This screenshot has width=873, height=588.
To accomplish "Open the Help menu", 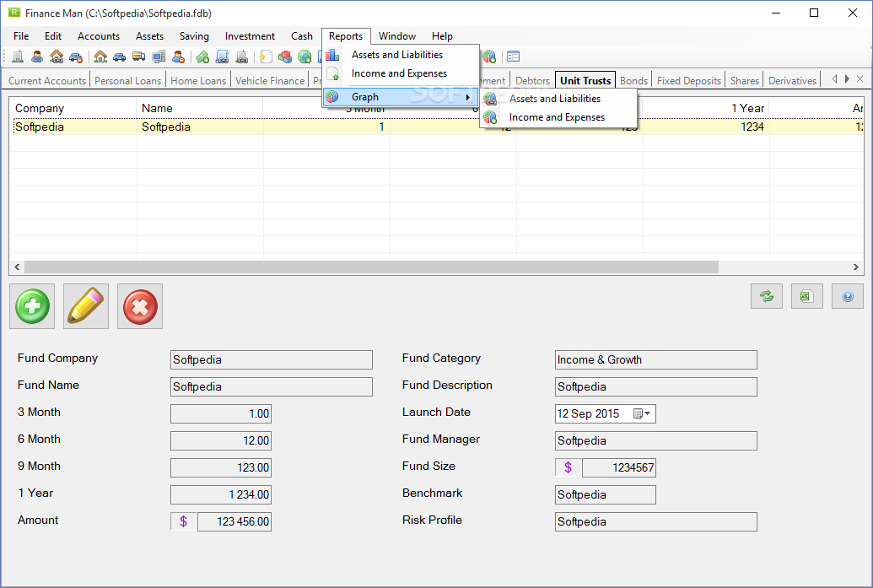I will click(442, 36).
